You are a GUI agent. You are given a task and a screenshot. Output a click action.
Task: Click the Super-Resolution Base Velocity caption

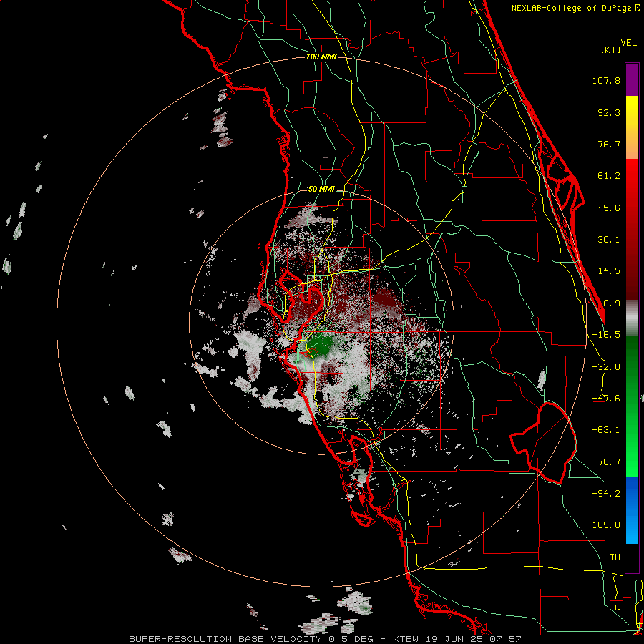pos(326,639)
